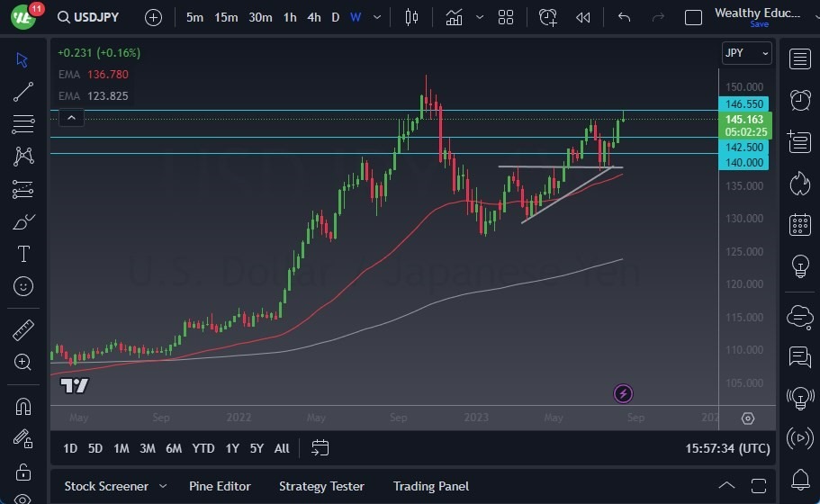Image resolution: width=820 pixels, height=504 pixels.
Task: Select the arrow cursor tool
Action: click(x=22, y=59)
